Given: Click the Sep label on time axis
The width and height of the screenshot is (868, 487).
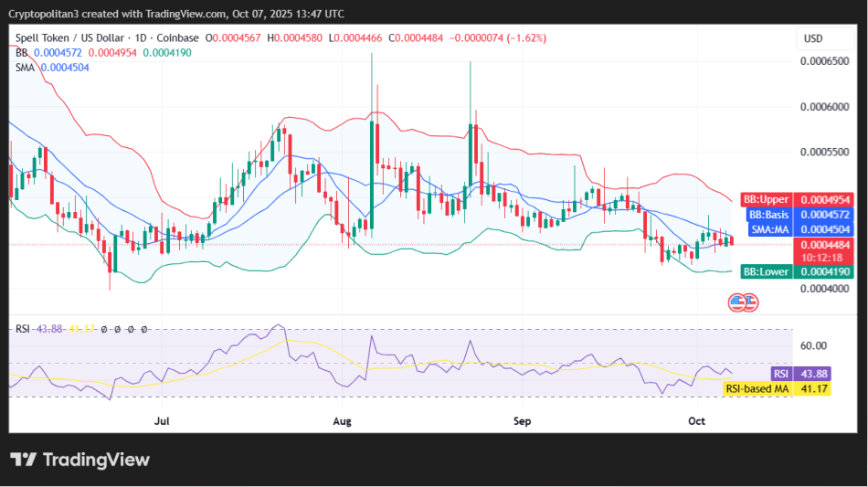Looking at the screenshot, I should pos(522,421).
